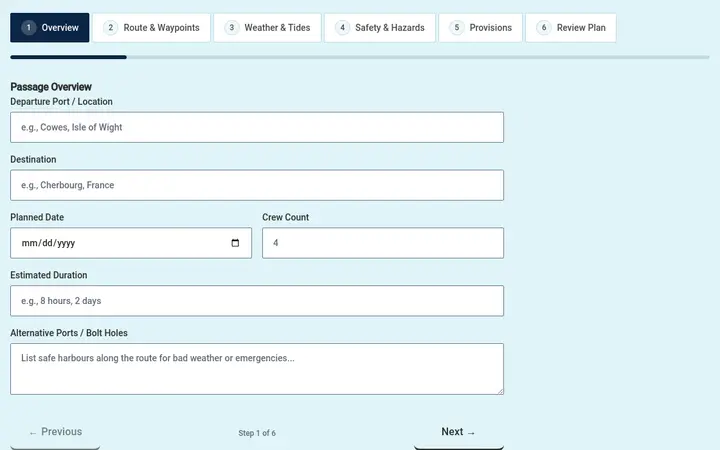Select the Provisions tab
This screenshot has height=450, width=720.
(480, 28)
